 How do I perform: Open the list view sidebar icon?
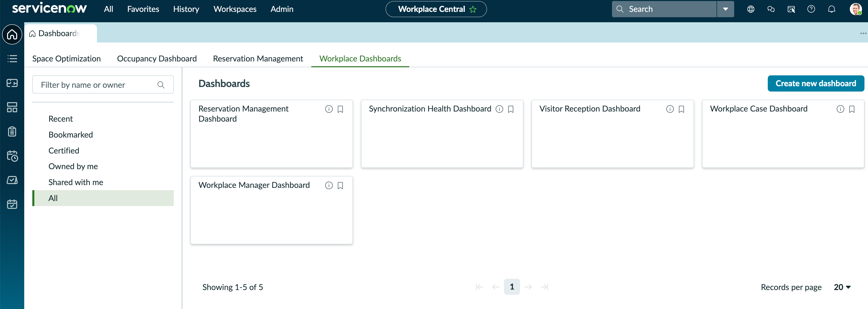[12, 59]
